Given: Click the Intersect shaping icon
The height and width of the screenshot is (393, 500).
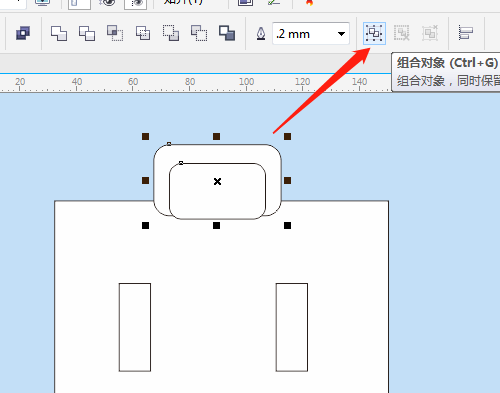Looking at the screenshot, I should [x=115, y=33].
